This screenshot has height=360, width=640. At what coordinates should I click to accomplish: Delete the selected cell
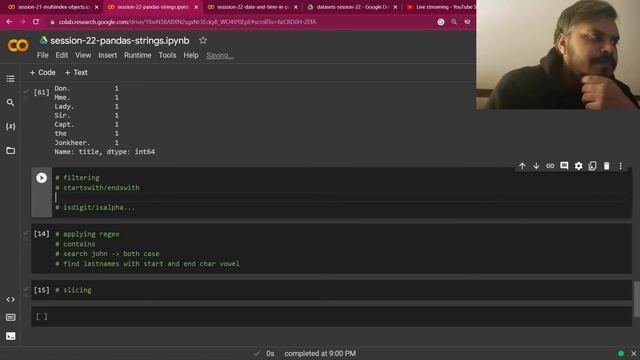coord(607,166)
